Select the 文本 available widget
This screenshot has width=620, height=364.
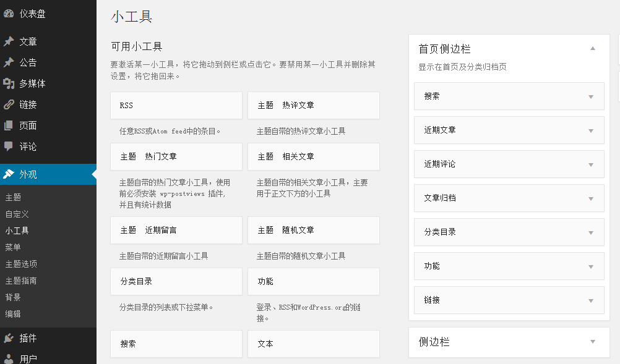click(x=313, y=344)
